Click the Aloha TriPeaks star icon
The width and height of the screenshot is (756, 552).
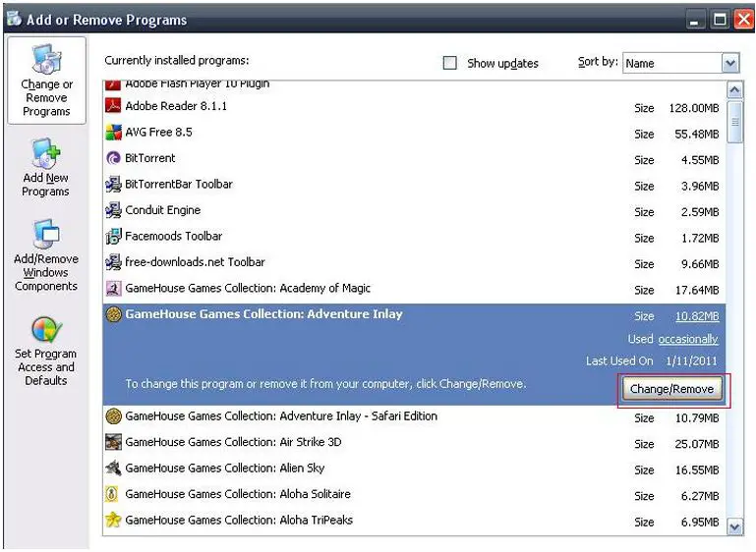[113, 520]
